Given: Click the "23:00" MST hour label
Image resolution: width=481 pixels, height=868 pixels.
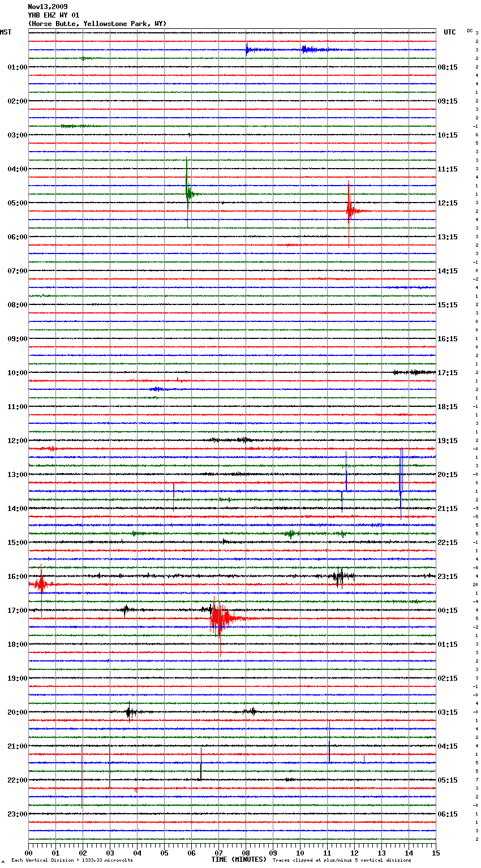Looking at the screenshot, I should click(18, 814).
